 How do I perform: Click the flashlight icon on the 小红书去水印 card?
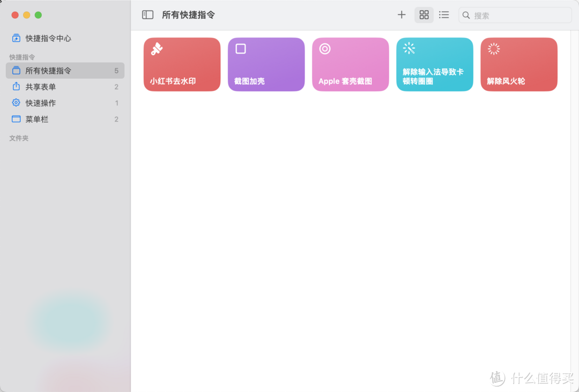157,49
